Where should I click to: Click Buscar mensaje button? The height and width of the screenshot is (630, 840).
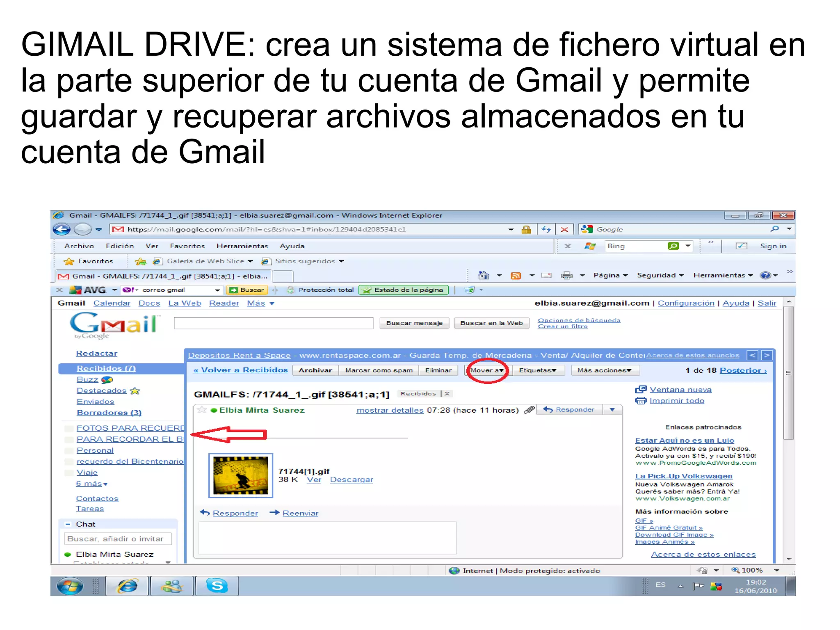pos(414,323)
